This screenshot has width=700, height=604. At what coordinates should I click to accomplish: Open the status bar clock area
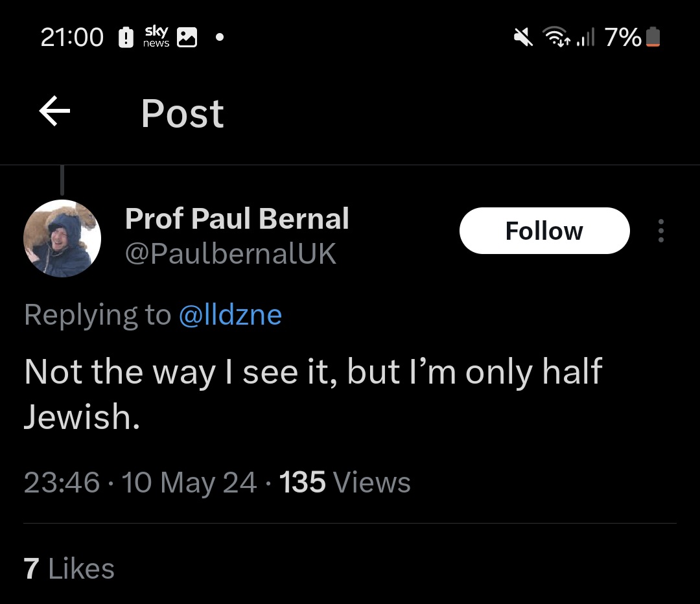click(71, 37)
